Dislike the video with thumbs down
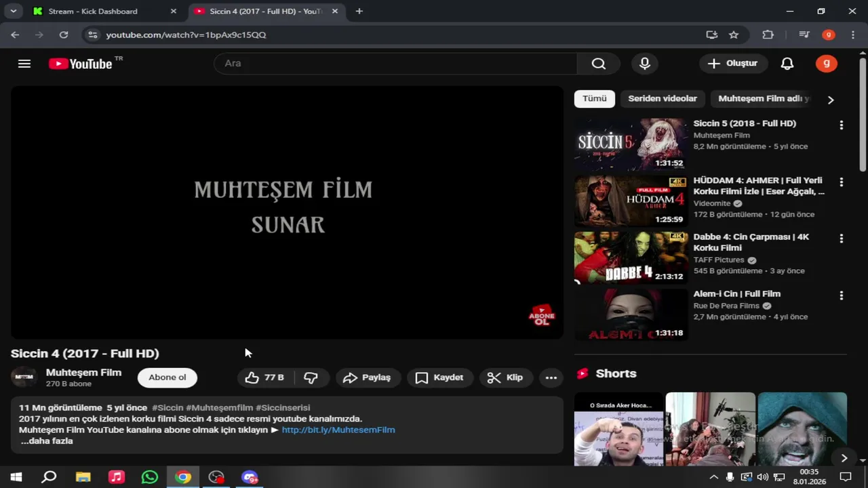This screenshot has height=488, width=868. (311, 378)
